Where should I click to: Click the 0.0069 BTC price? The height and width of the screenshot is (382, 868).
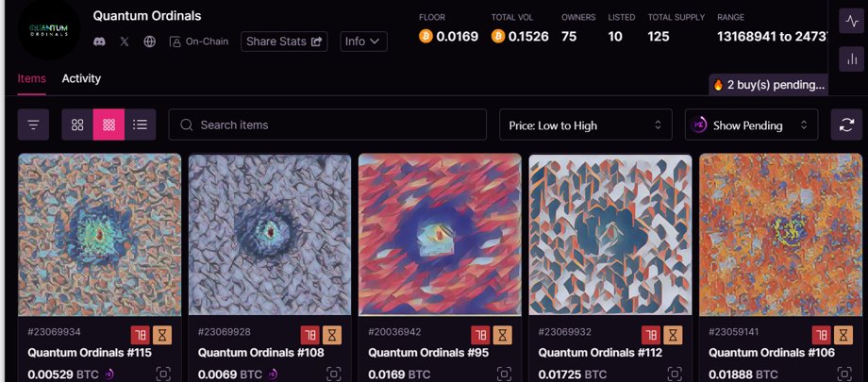pyautogui.click(x=229, y=374)
